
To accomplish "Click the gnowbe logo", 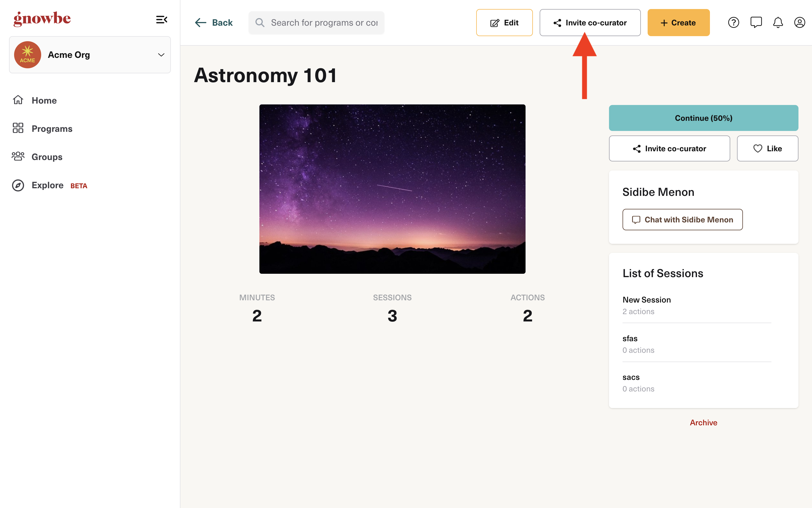I will coord(42,19).
